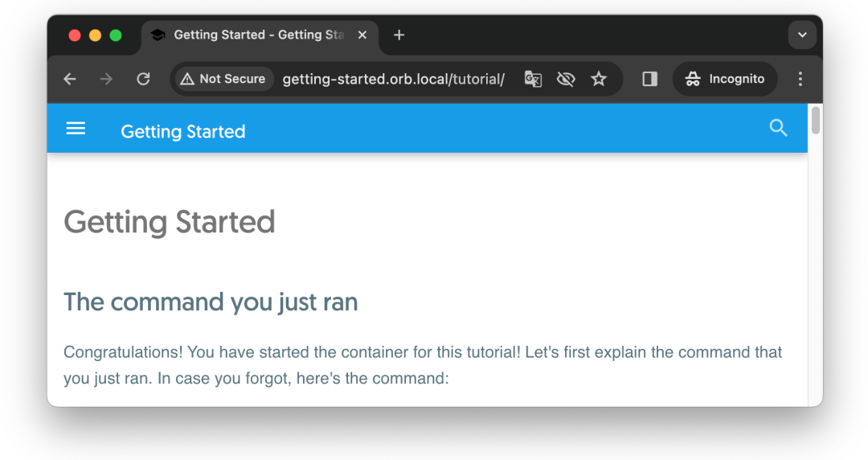Screen dimensions: 868x460
Task: Click the address bar URL
Action: click(x=393, y=79)
